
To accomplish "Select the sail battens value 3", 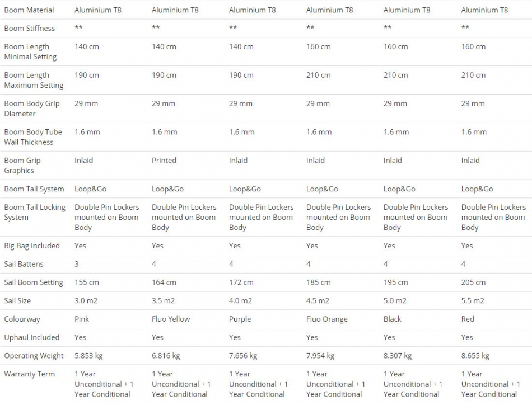I will point(77,264).
